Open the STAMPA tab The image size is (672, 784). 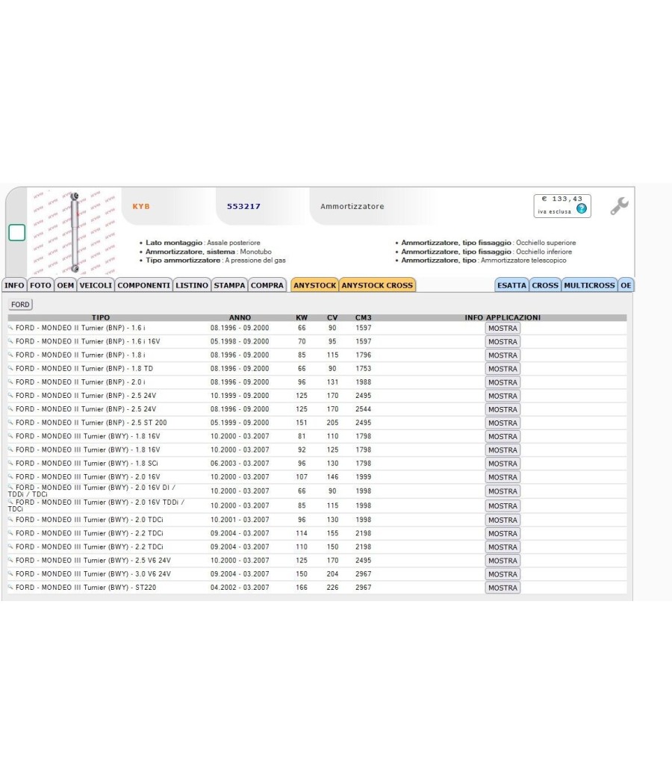[x=229, y=285]
